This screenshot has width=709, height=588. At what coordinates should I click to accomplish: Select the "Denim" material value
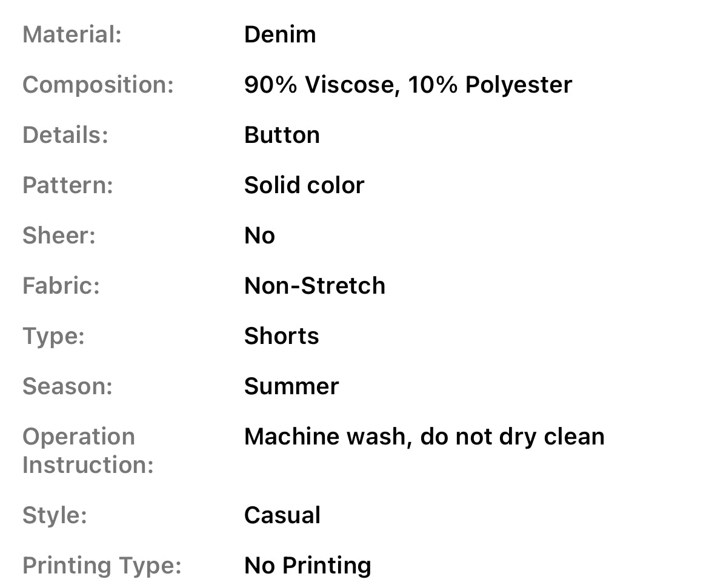coord(280,35)
